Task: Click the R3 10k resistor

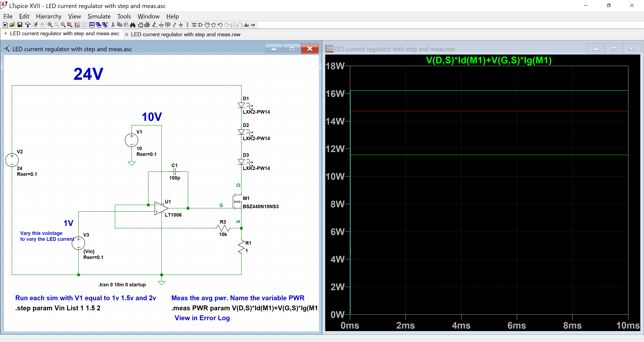Action: [223, 228]
